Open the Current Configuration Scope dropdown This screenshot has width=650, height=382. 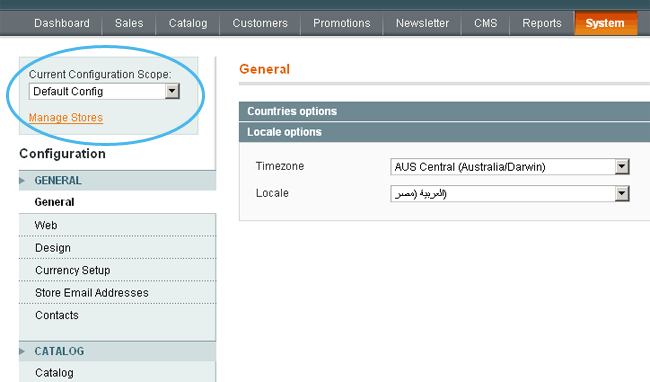[x=104, y=91]
